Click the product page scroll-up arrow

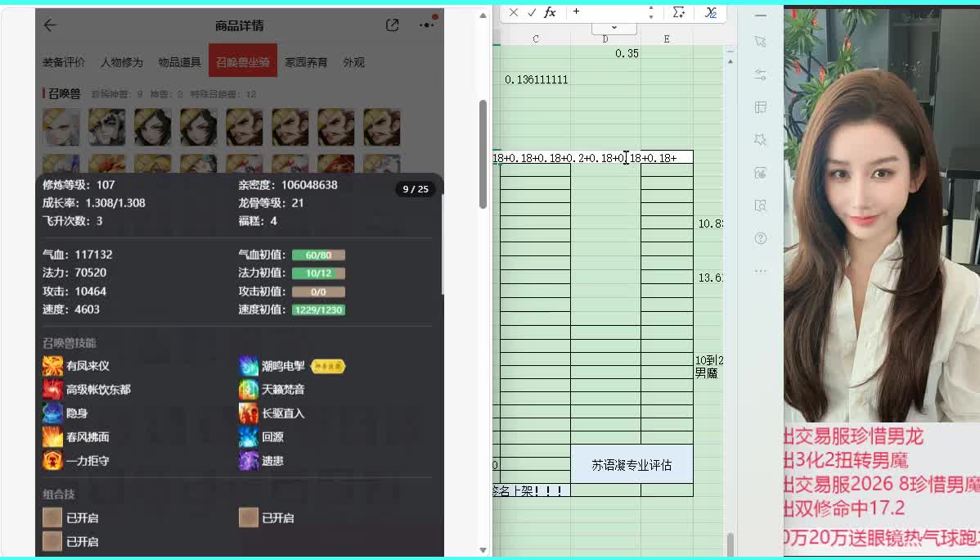[x=483, y=16]
